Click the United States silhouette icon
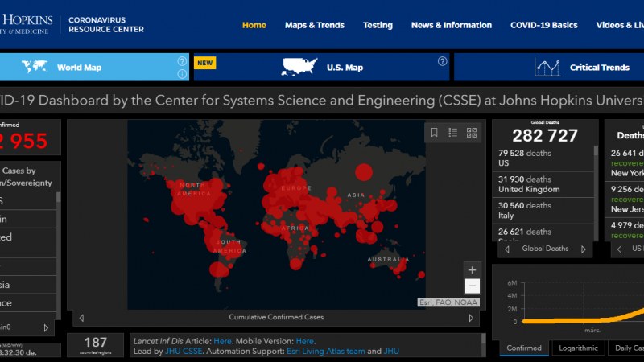 point(299,67)
